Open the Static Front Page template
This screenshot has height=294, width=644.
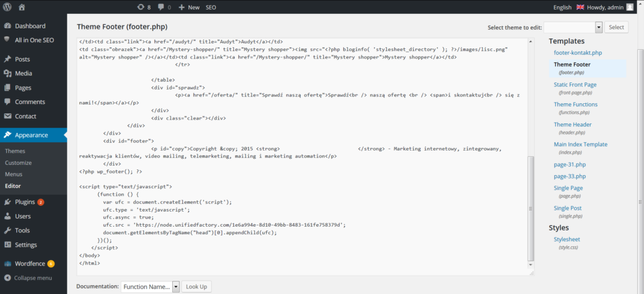click(x=575, y=84)
